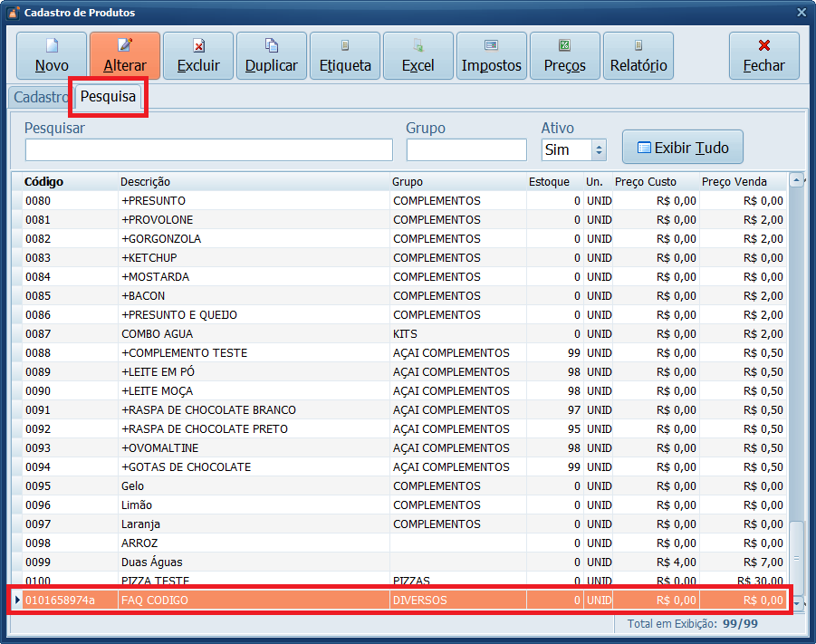Click the scroll up arrow in grid
Image resolution: width=816 pixels, height=644 pixels.
coord(796,180)
